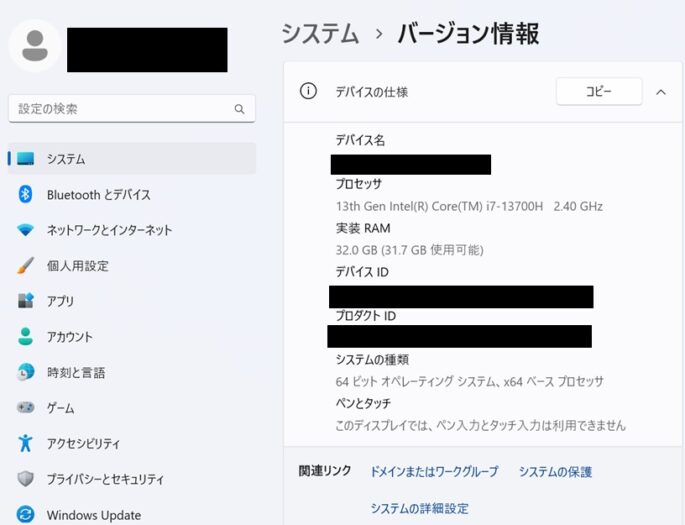The image size is (685, 525).
Task: Click the user profile avatar icon
Action: tap(35, 46)
